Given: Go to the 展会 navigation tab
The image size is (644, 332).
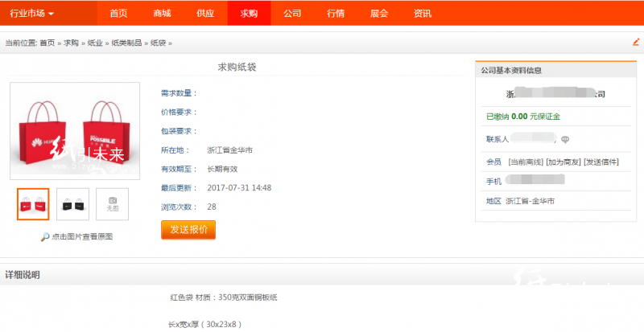Looking at the screenshot, I should pyautogui.click(x=379, y=14).
